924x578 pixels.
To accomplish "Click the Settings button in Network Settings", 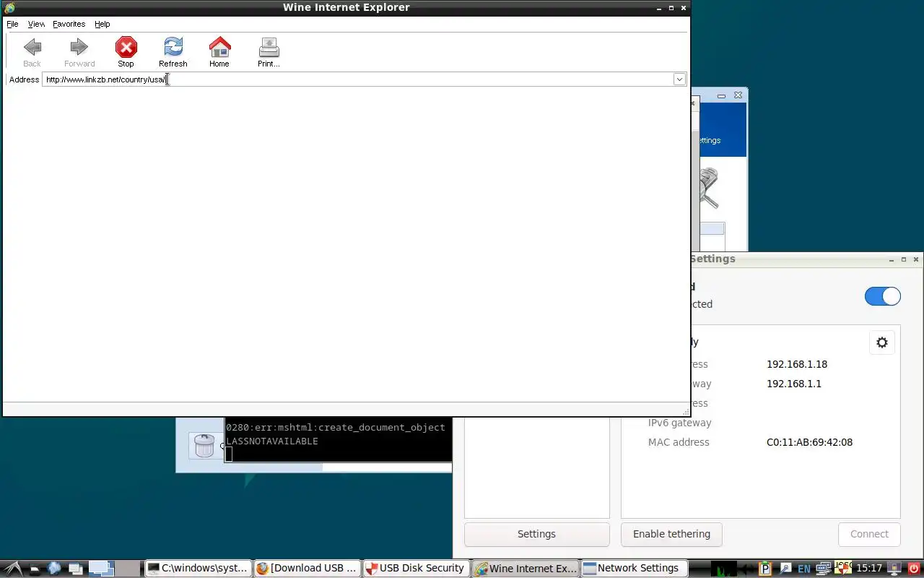I will click(536, 534).
